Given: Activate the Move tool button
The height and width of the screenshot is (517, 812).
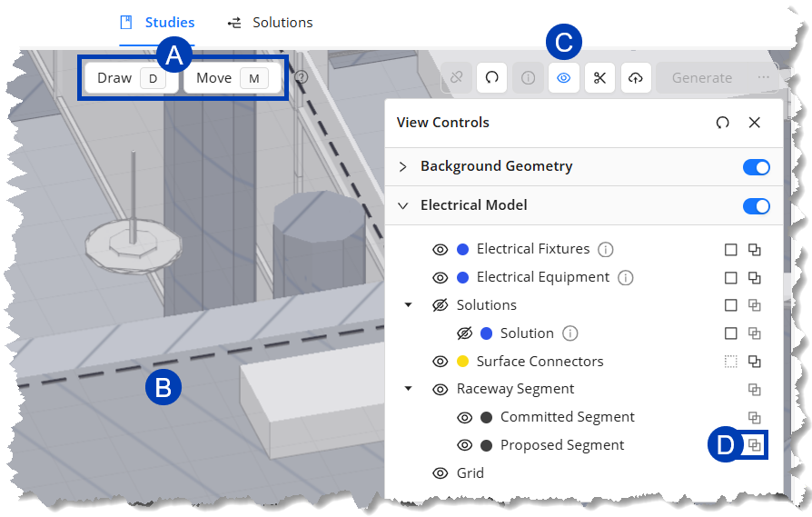Looking at the screenshot, I should pyautogui.click(x=232, y=78).
